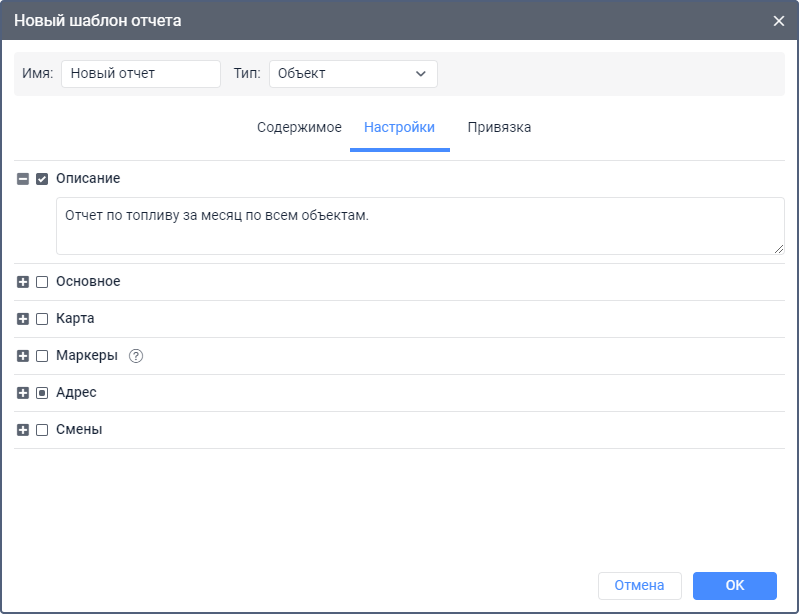Check the Маркеры checkbox

coord(42,356)
